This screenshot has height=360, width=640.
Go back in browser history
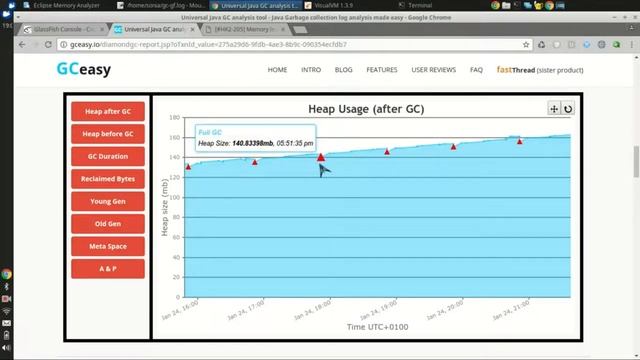[x=22, y=44]
